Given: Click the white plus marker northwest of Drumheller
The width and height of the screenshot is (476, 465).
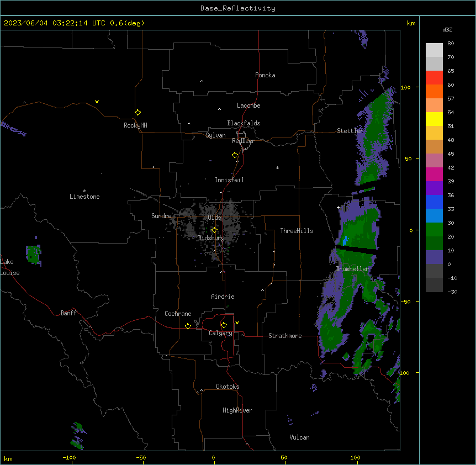Looking at the screenshot, I should [338, 207].
